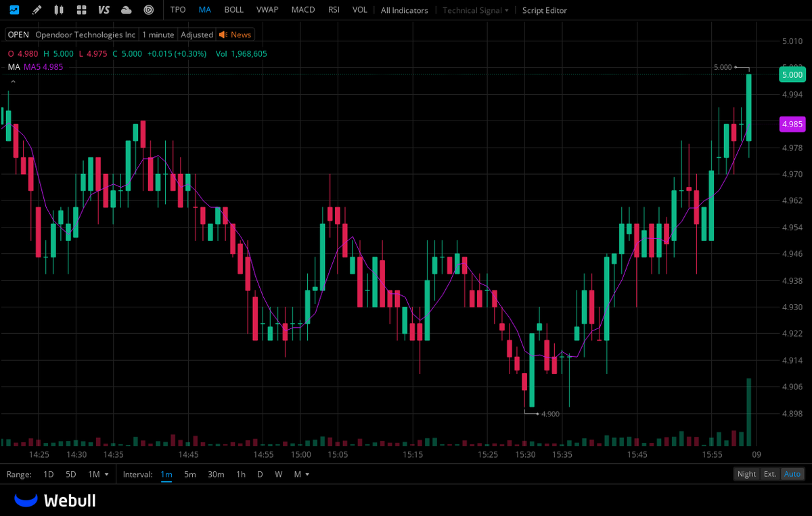Image resolution: width=812 pixels, height=516 pixels.
Task: Enable the BOLL indicator
Action: [x=234, y=10]
